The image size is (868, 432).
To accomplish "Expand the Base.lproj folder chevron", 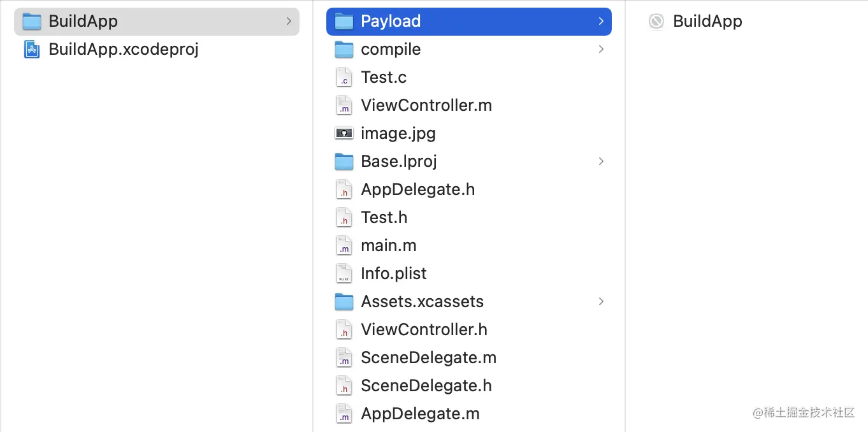I will click(601, 161).
